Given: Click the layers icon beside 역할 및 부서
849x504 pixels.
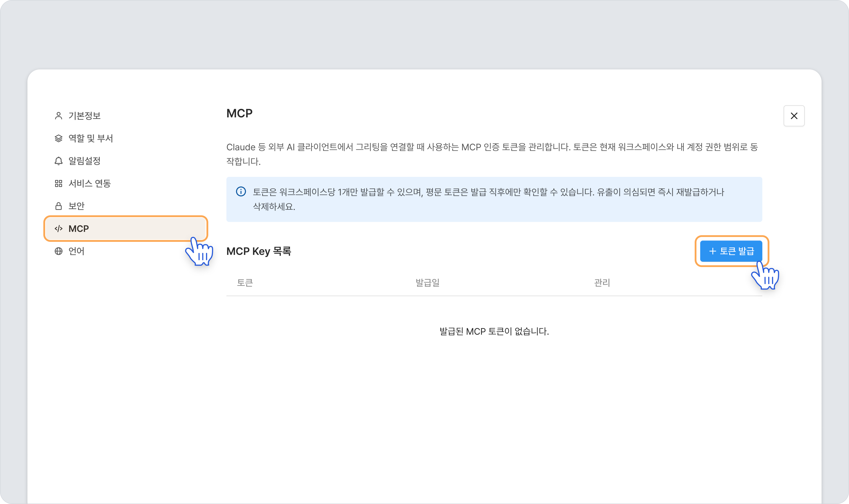Looking at the screenshot, I should (x=58, y=138).
